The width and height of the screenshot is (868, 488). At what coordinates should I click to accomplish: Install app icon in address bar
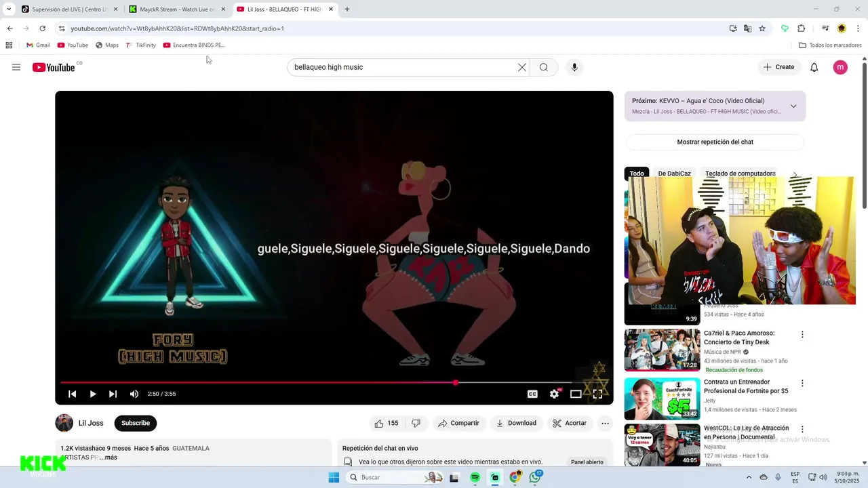(733, 28)
